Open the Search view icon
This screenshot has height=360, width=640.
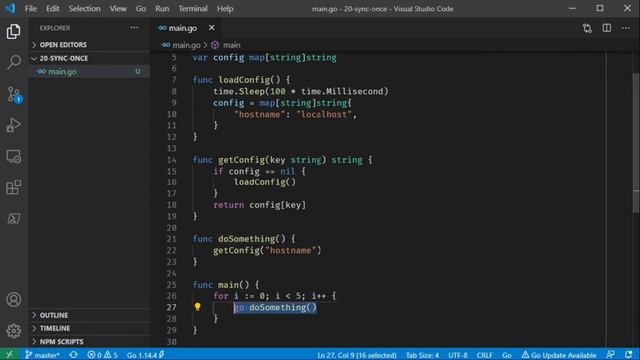tap(13, 62)
